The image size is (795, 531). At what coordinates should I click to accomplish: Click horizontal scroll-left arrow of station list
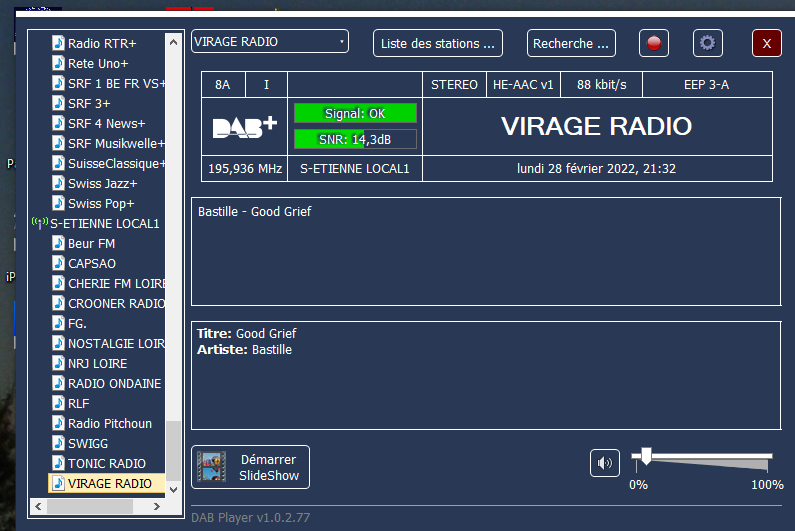point(39,506)
